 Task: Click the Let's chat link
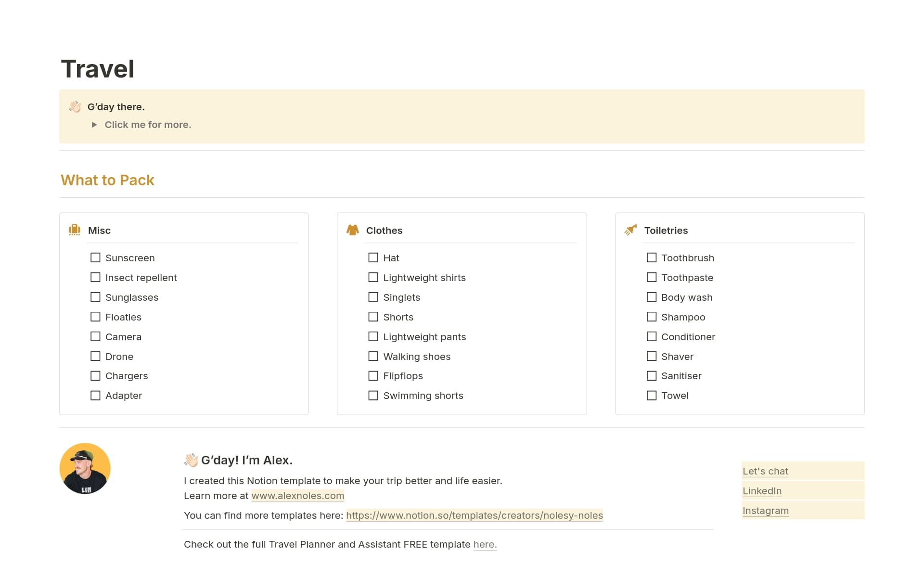[765, 471]
